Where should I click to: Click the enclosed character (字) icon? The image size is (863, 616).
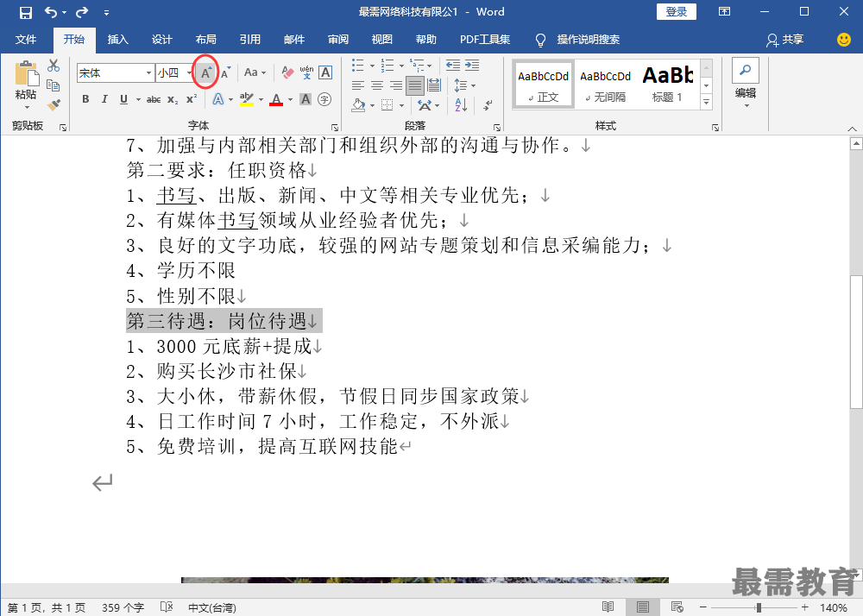(324, 99)
